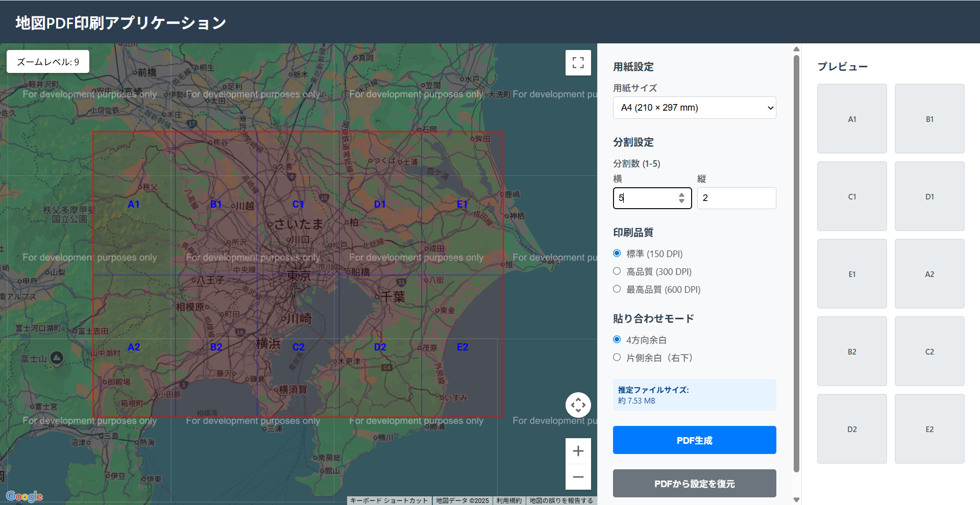Click the 東京 label on the map
Screen dimensions: 980x505
click(x=299, y=276)
